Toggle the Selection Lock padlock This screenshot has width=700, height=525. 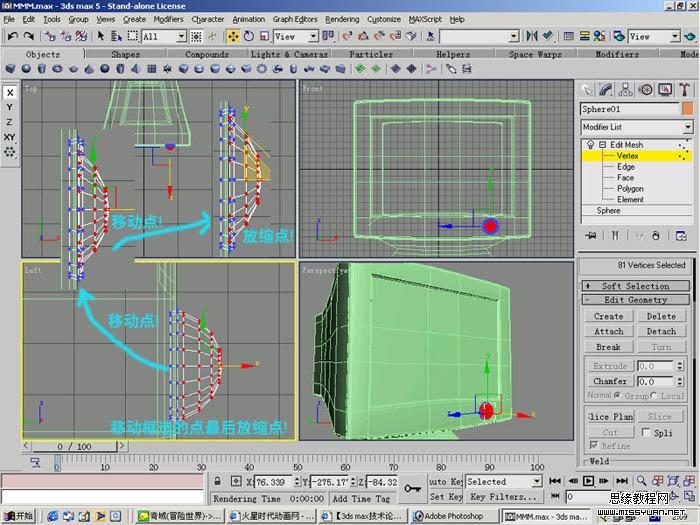coord(217,481)
